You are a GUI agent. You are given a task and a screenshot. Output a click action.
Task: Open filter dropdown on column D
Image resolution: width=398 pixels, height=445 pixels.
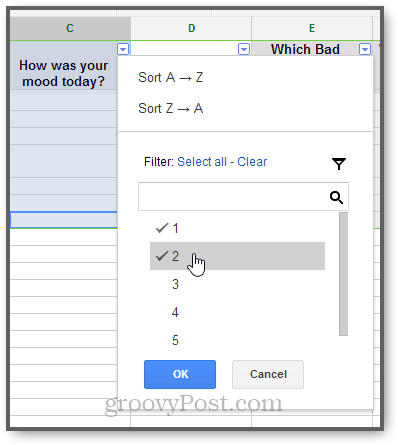pos(244,49)
